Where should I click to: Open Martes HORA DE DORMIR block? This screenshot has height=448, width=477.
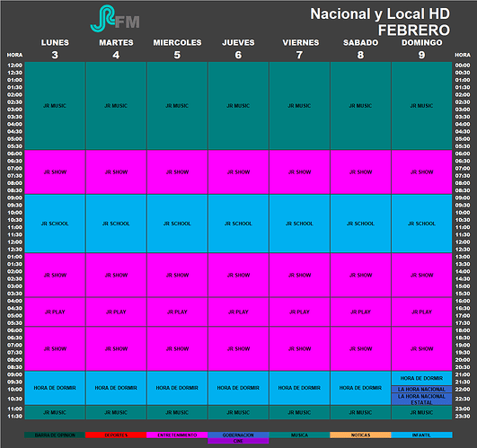coord(116,388)
